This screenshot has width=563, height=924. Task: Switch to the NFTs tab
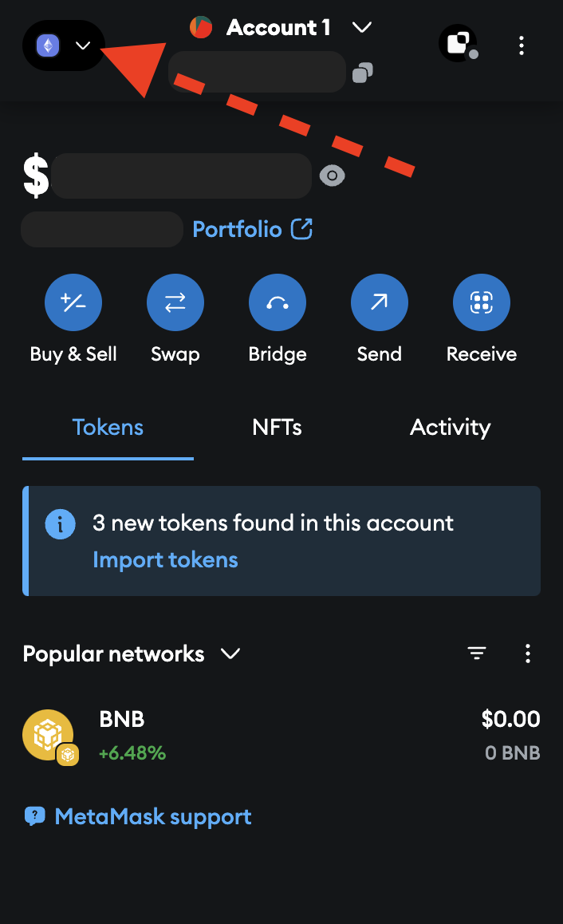[277, 428]
